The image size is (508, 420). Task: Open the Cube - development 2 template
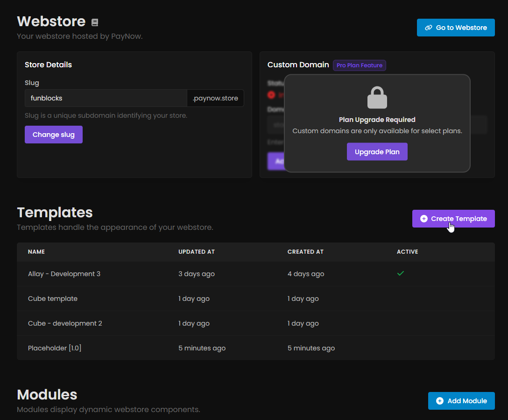coord(65,323)
